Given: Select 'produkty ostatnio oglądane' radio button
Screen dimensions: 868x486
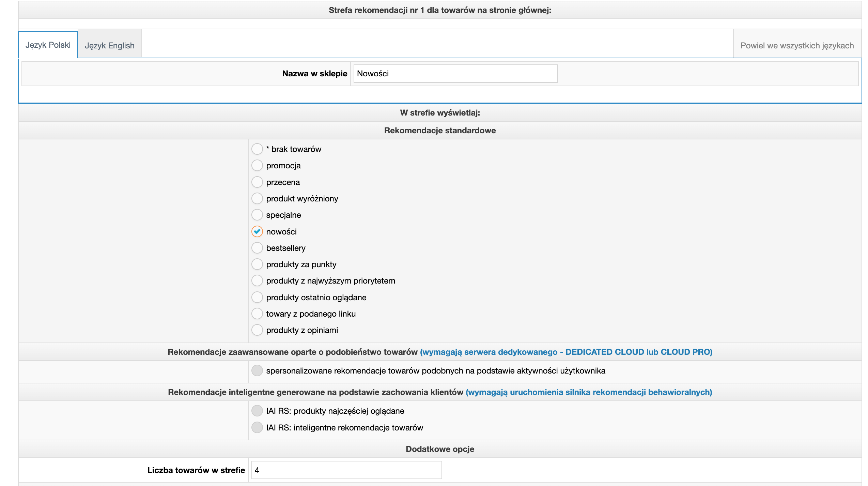Looking at the screenshot, I should [x=257, y=297].
